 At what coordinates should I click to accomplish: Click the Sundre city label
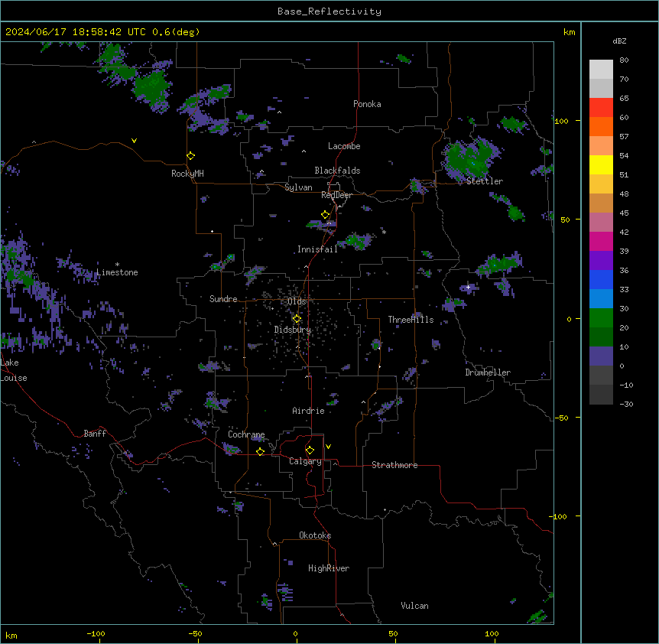tap(223, 299)
